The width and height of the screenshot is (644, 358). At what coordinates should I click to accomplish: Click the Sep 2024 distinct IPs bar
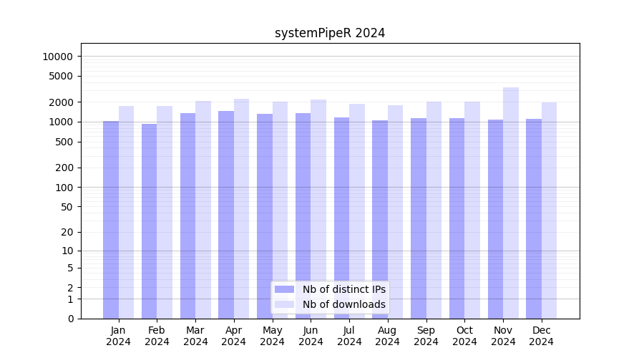coord(419,218)
